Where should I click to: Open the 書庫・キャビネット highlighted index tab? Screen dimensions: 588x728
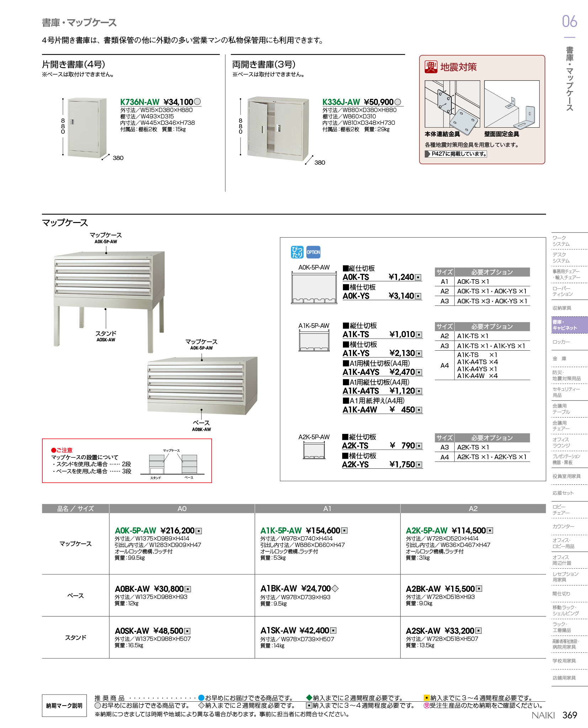[569, 325]
